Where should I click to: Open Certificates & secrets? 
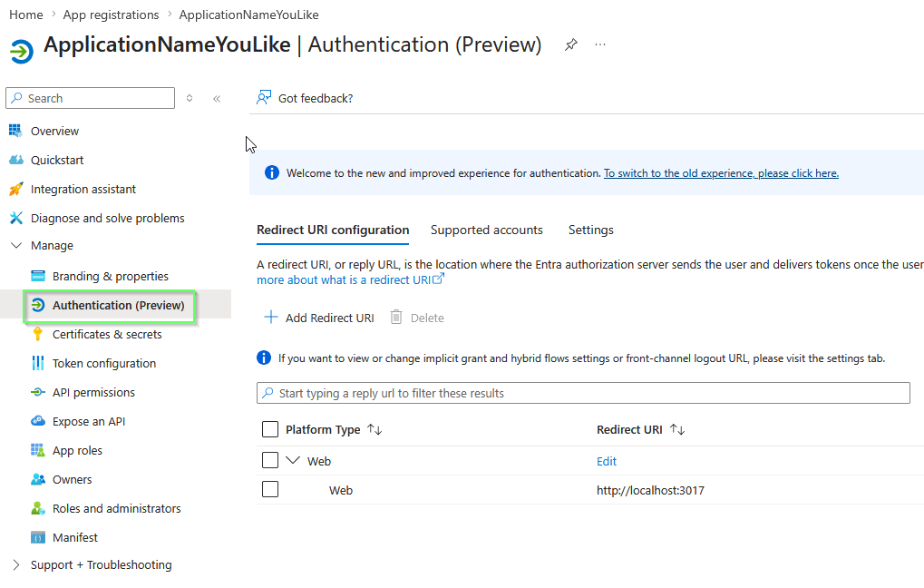106,334
